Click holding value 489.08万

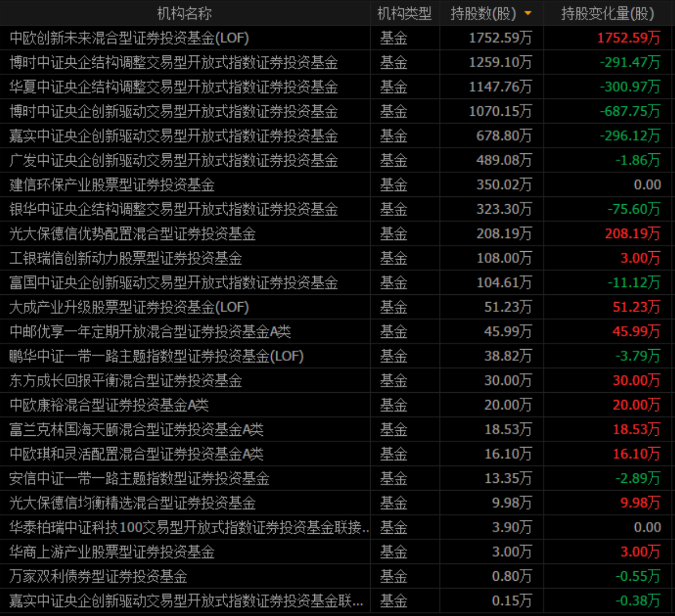click(504, 161)
